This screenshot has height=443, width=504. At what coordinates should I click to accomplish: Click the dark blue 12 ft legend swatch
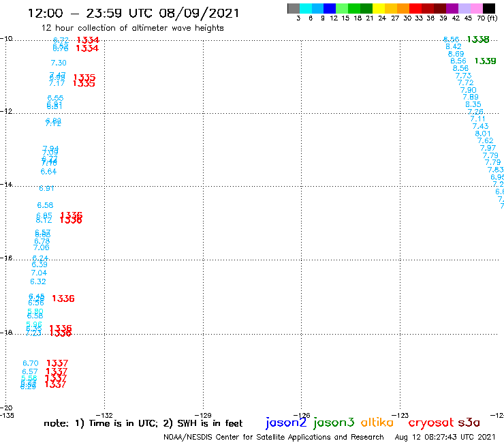tap(330, 8)
